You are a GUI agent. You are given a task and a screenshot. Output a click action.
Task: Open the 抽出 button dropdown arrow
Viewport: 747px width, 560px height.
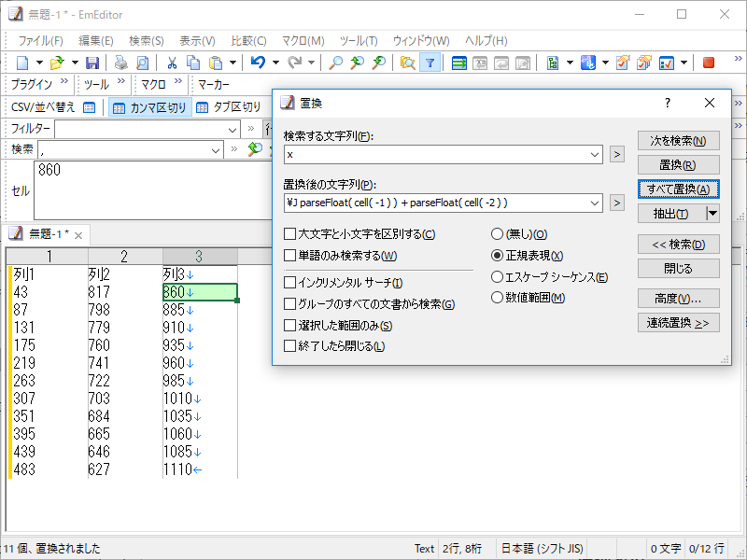click(712, 214)
